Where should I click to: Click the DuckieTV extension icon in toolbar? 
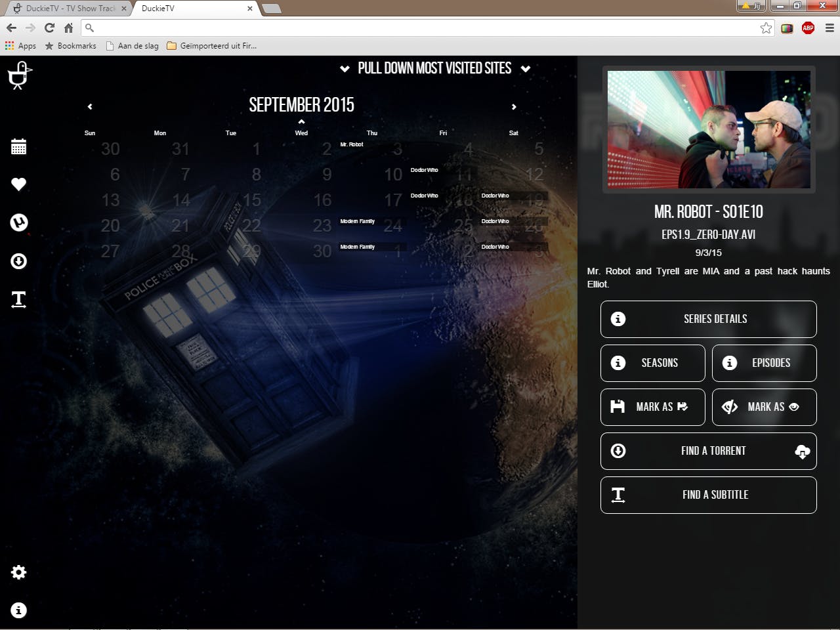787,28
